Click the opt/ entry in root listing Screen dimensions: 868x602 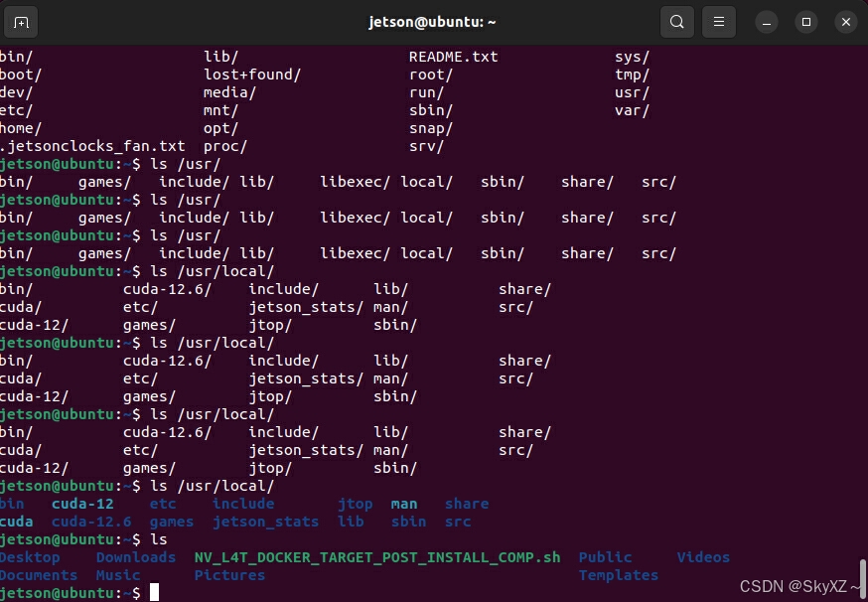(220, 128)
